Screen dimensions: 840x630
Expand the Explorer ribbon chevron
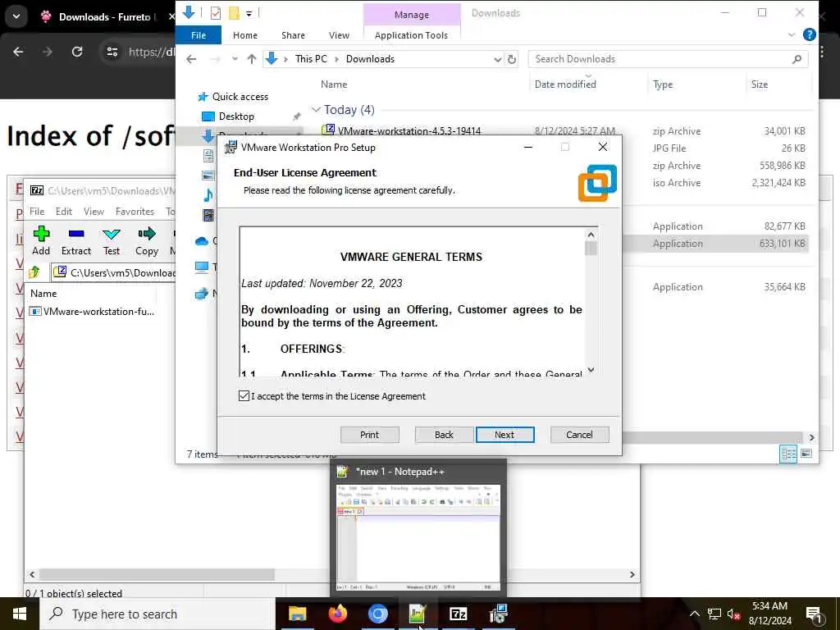(x=792, y=34)
